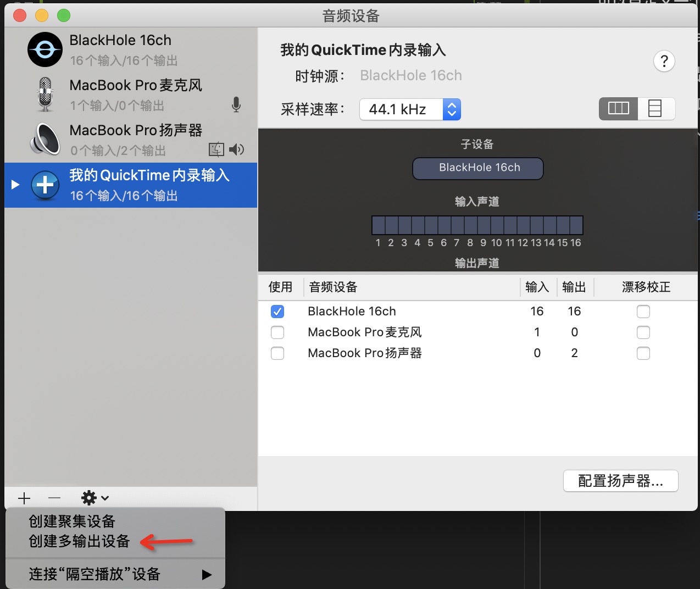The height and width of the screenshot is (589, 700).
Task: Click the aggregate device plus icon for 我的QuickTime内录输入
Action: tap(45, 185)
